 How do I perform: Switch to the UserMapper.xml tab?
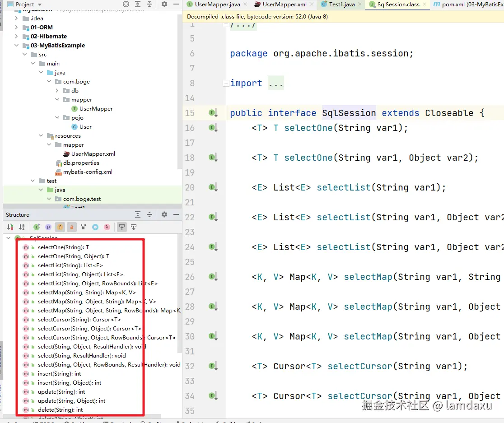(x=284, y=4)
